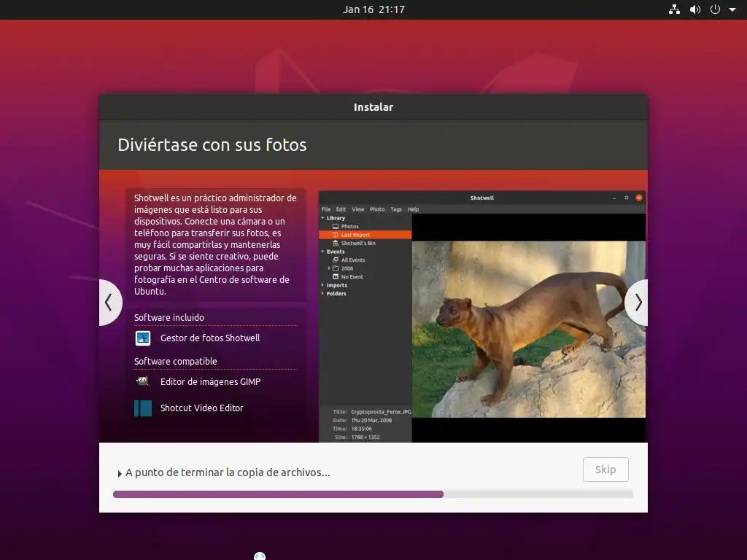This screenshot has width=747, height=560.
Task: Click the Instalar window title bar
Action: pos(373,107)
